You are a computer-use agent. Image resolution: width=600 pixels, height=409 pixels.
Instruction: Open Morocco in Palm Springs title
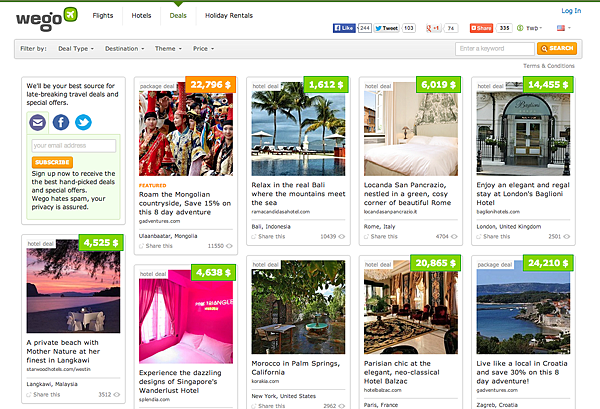[296, 368]
